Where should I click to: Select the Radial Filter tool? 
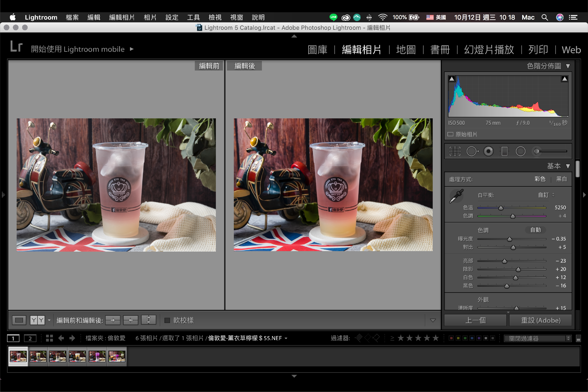point(521,151)
